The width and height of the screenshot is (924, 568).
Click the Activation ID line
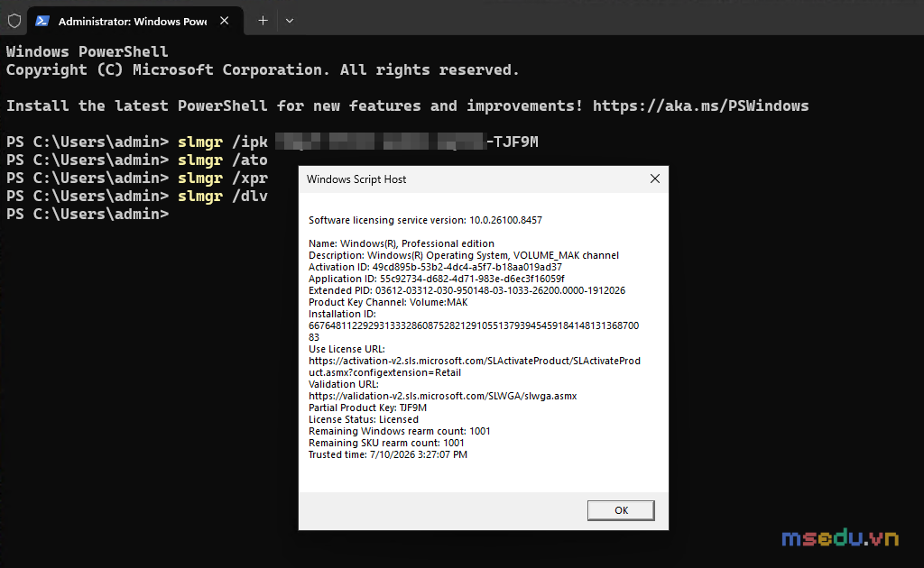[x=435, y=267]
